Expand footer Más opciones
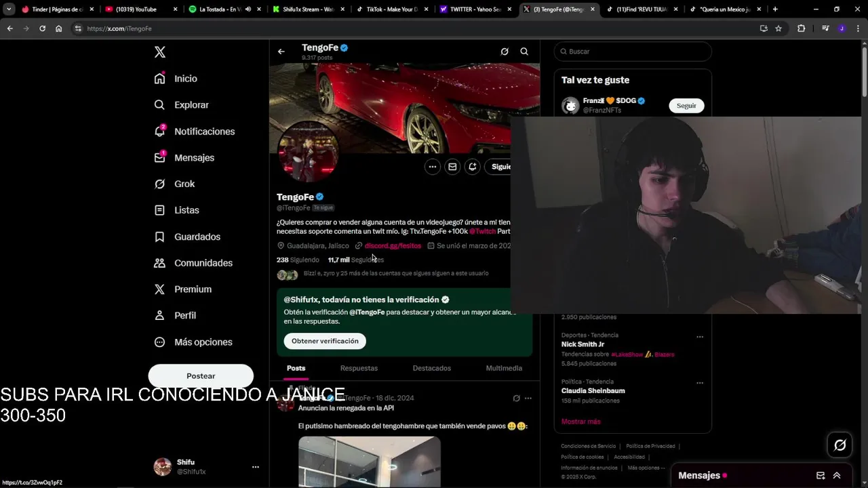The width and height of the screenshot is (868, 488). coord(646,468)
